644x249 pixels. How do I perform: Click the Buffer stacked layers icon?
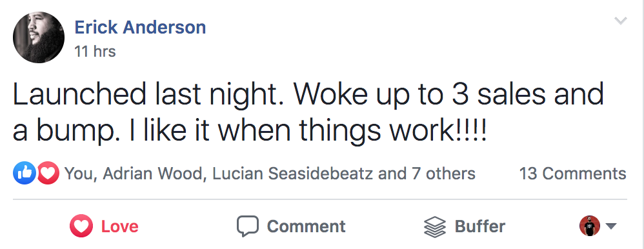pyautogui.click(x=435, y=226)
